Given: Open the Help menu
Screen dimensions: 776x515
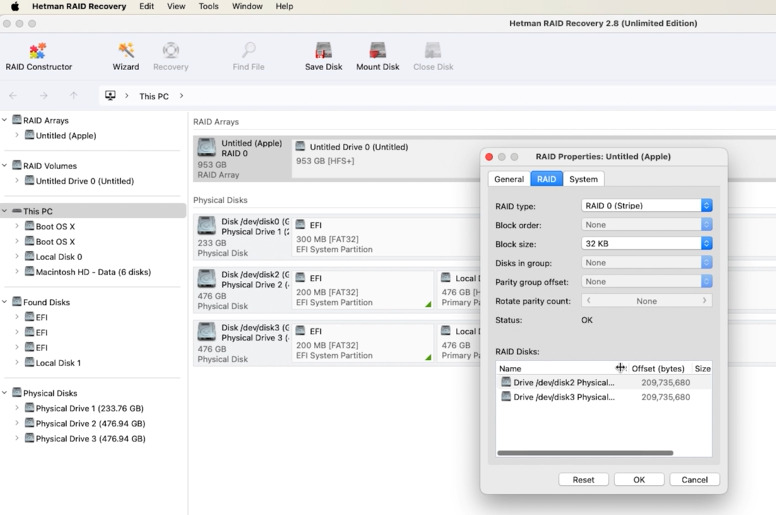Looking at the screenshot, I should 284,6.
